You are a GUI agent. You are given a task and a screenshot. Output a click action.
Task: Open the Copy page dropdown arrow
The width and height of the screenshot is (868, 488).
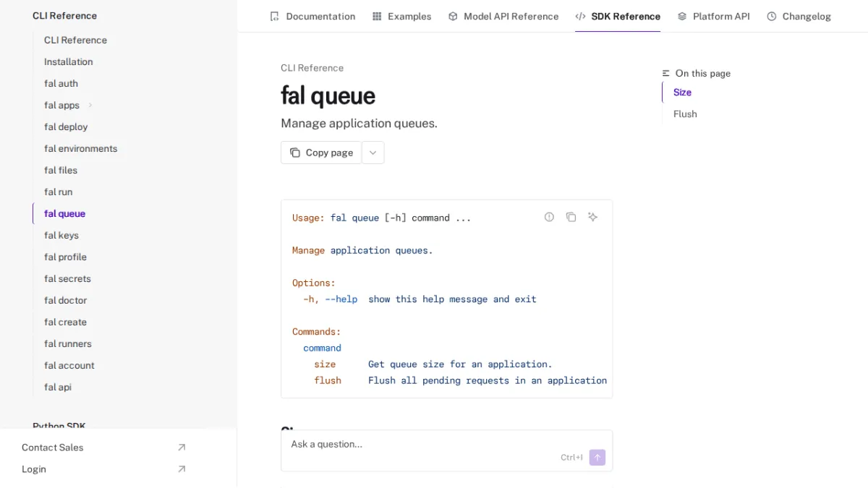click(373, 153)
